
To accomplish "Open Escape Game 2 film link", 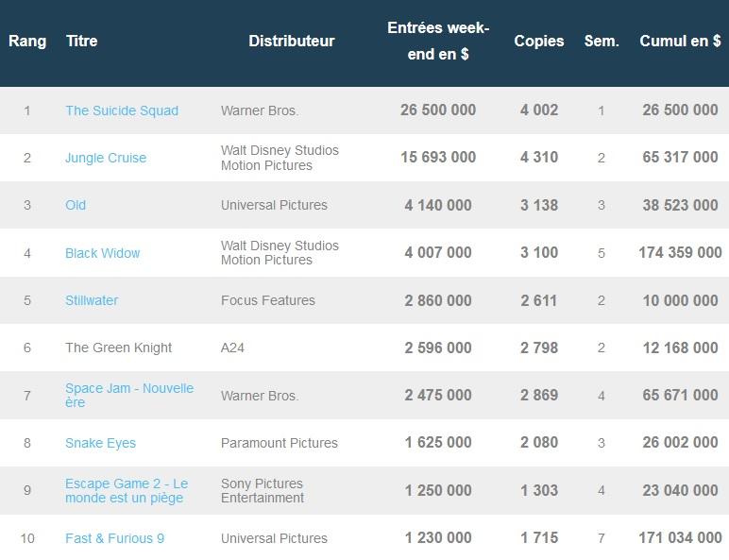I will (x=127, y=491).
